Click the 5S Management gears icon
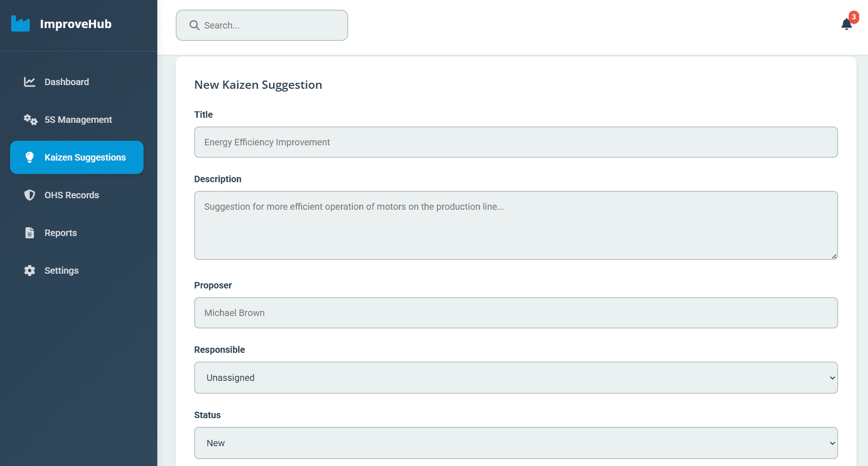The width and height of the screenshot is (868, 466). (x=29, y=119)
